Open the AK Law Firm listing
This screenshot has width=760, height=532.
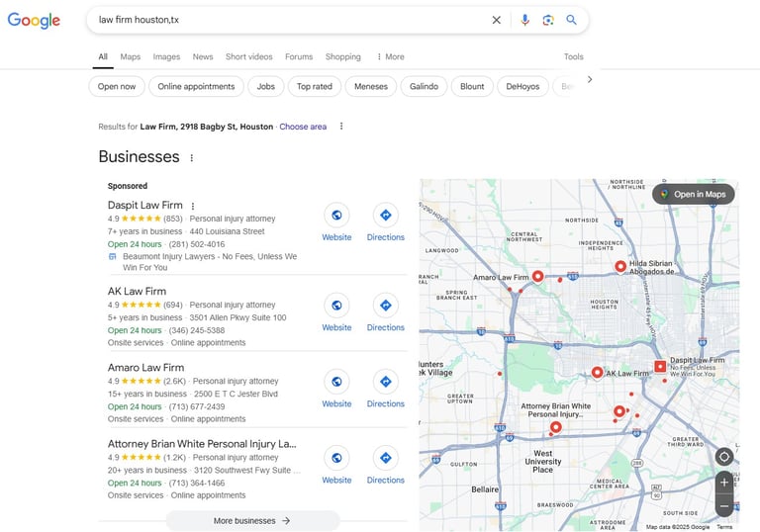pyautogui.click(x=137, y=291)
